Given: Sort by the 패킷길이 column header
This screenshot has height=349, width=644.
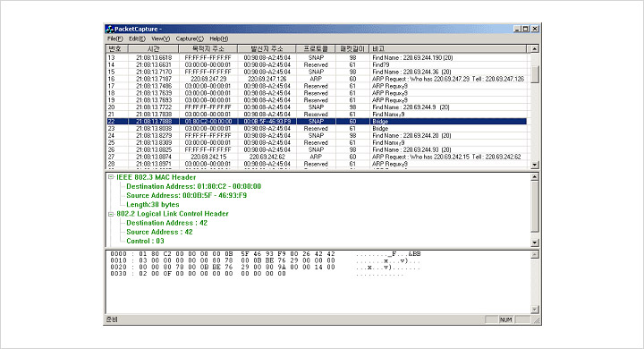Looking at the screenshot, I should (x=352, y=48).
